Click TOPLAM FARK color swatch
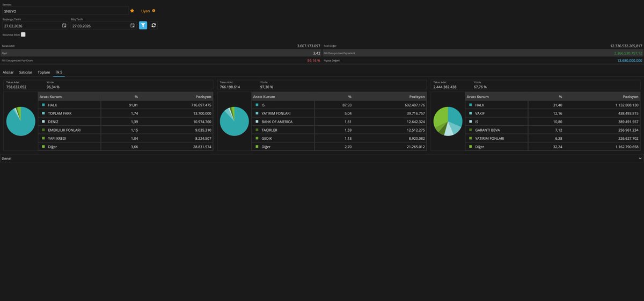This screenshot has height=301, width=644. pos(43,113)
